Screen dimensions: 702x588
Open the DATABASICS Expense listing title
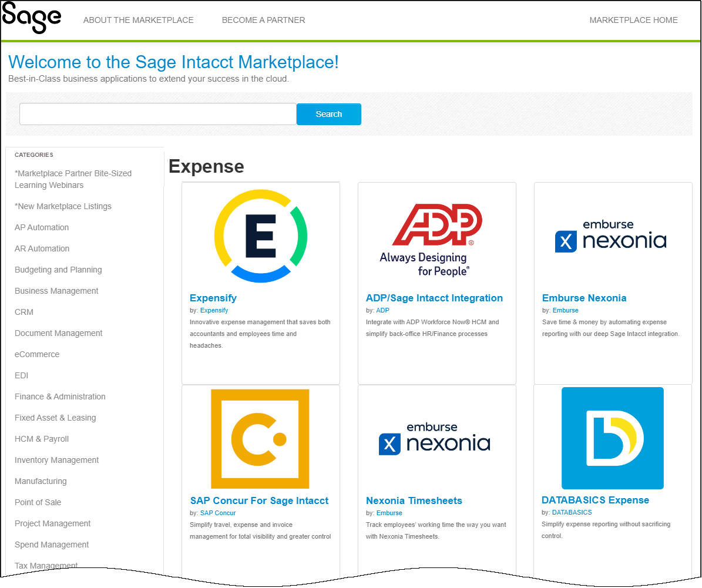coord(596,500)
